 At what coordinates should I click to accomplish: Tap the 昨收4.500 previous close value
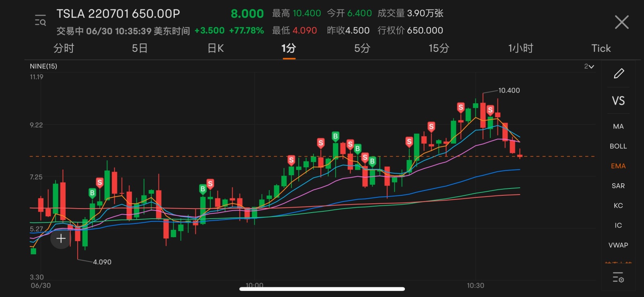click(x=348, y=31)
